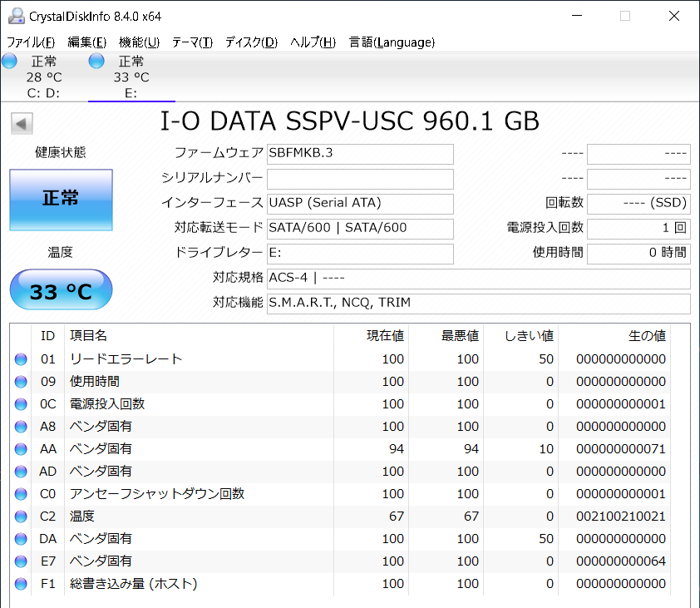
Task: Click the standard field ACS-4
Action: click(x=479, y=279)
